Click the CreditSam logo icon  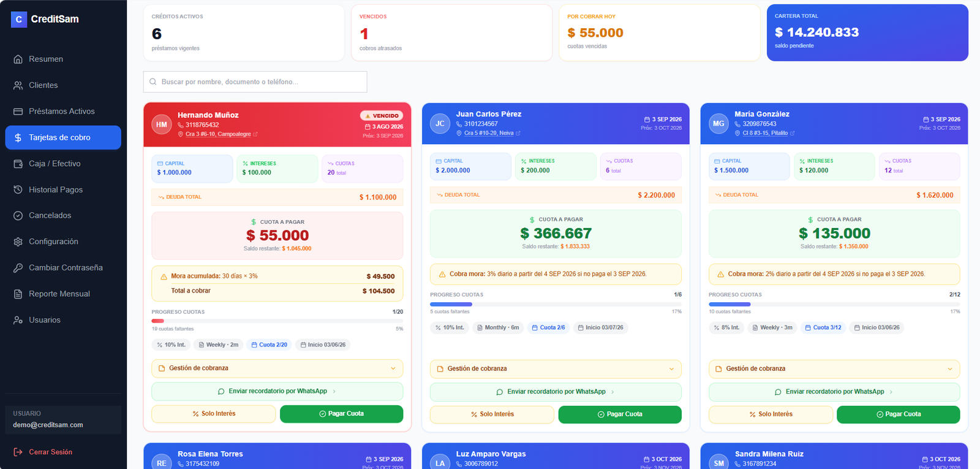(x=18, y=20)
